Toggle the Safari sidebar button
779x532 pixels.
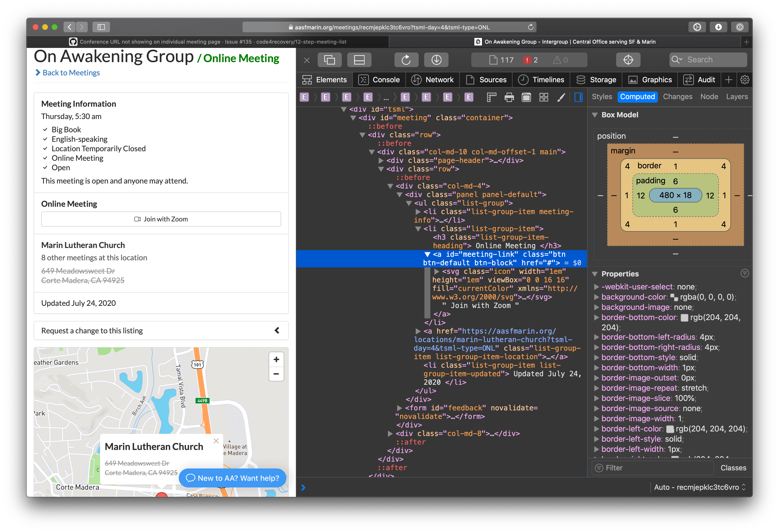(x=101, y=27)
